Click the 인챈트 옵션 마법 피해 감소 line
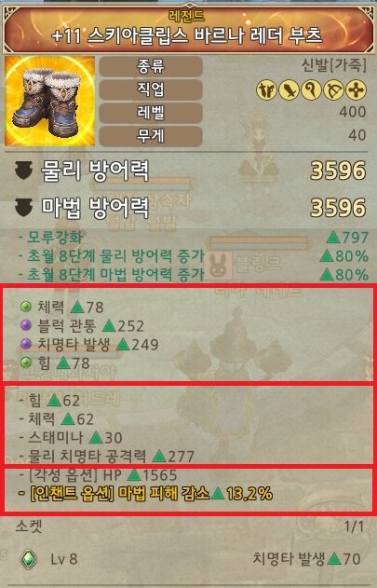 point(145,494)
